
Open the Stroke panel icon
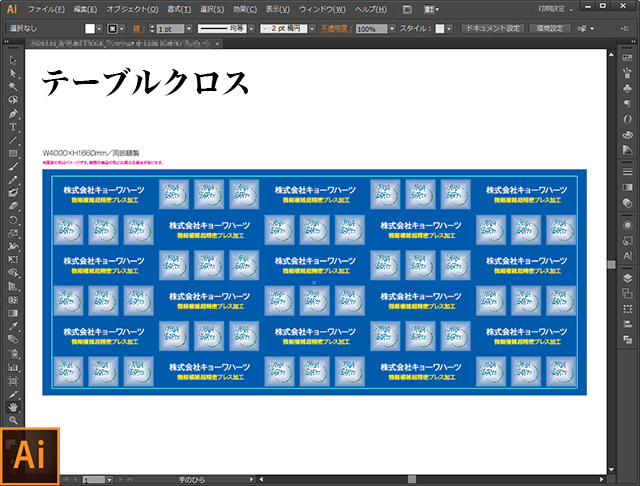(x=627, y=172)
